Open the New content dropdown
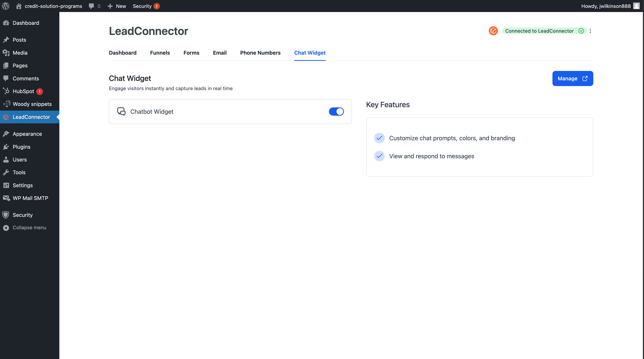The width and height of the screenshot is (644, 359). (117, 6)
